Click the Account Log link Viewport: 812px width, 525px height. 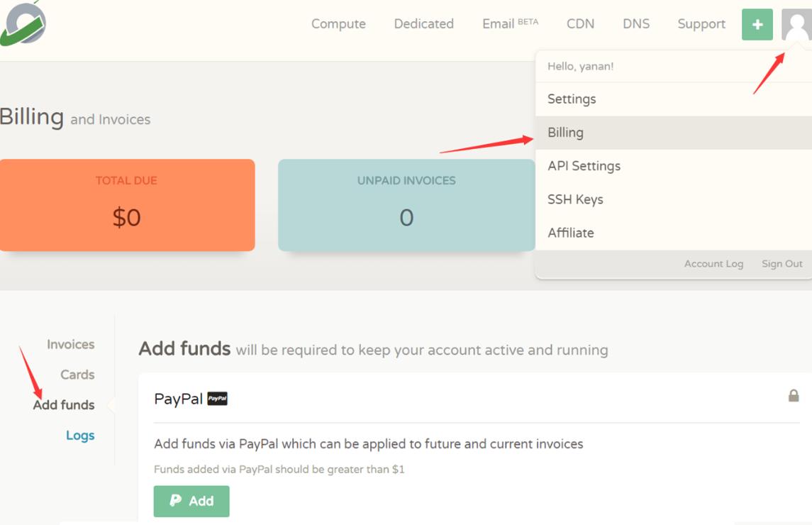click(x=713, y=264)
